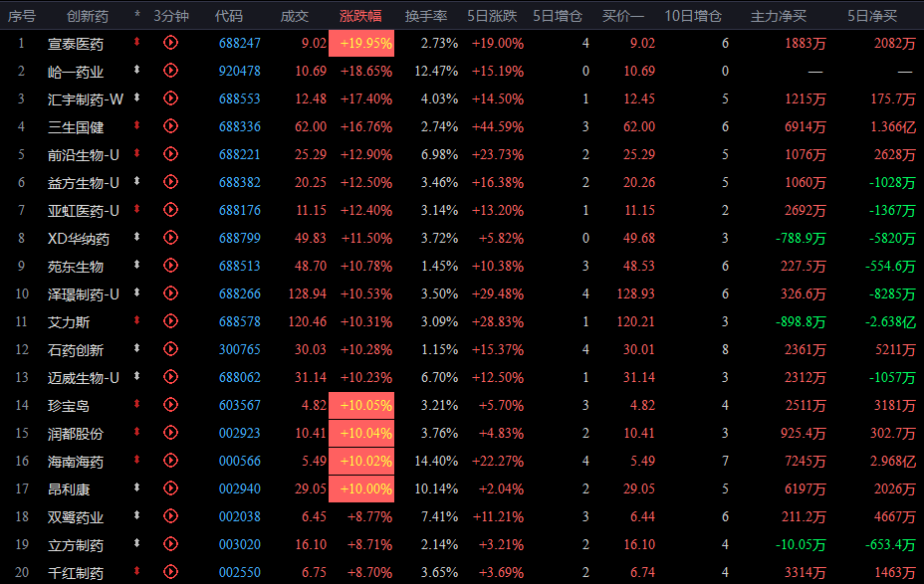This screenshot has width=924, height=584.
Task: Select the red pin marker beside 珍宝岛
Action: 136,404
